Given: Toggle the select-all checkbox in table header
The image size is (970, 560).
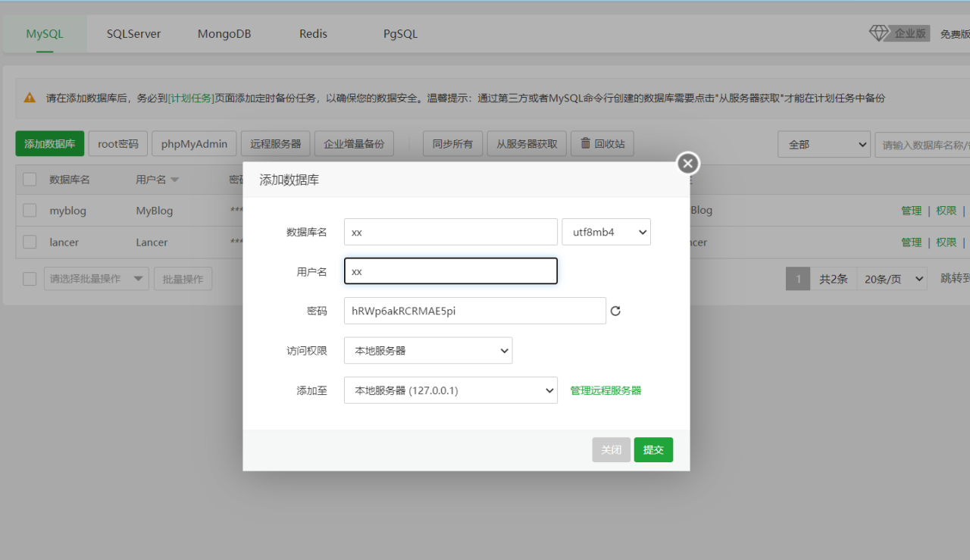Looking at the screenshot, I should click(30, 180).
